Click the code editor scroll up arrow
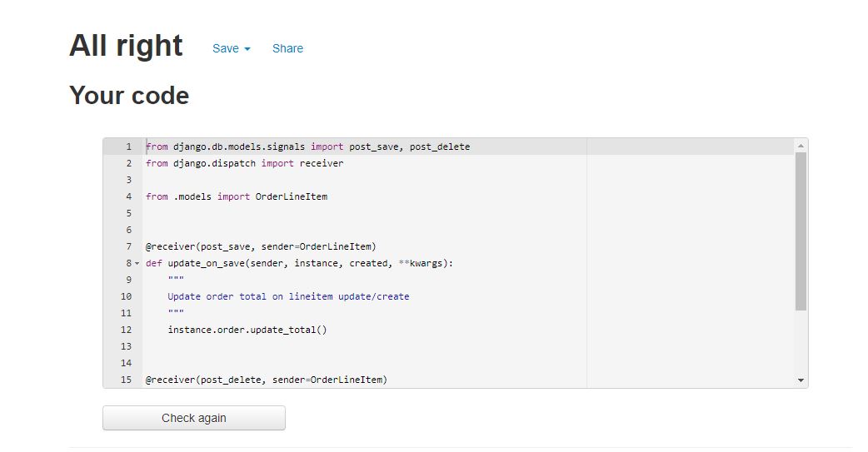 [801, 146]
